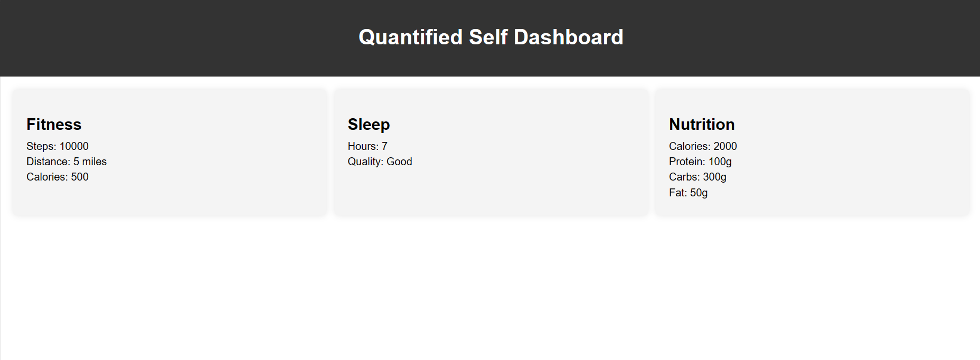This screenshot has width=980, height=360.
Task: Click the Fat: 50g entry
Action: pos(688,193)
